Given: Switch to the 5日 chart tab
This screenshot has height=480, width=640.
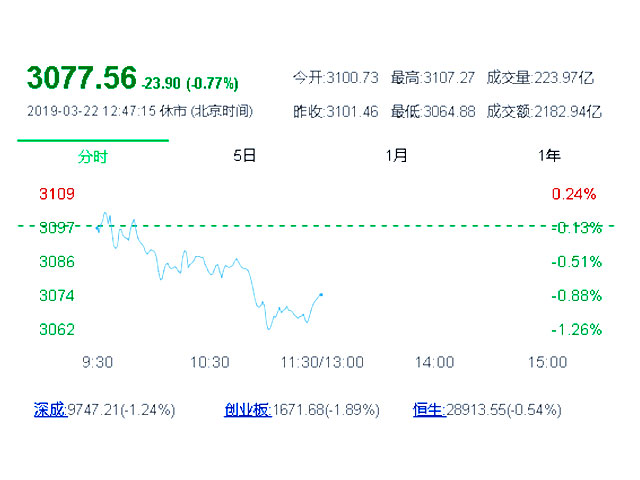Looking at the screenshot, I should point(245,155).
